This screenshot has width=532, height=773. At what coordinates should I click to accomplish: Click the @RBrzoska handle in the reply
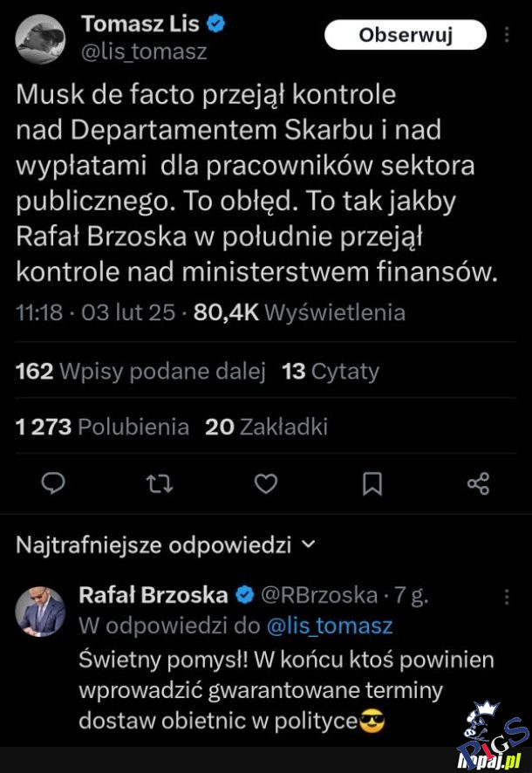click(319, 596)
